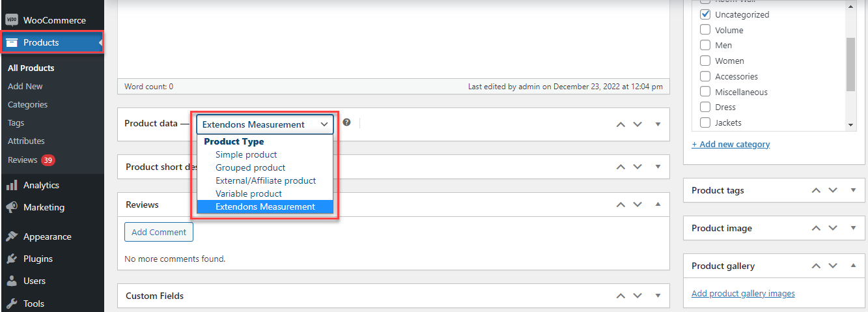Click the Plugins plug icon
868x312 pixels.
[12, 259]
